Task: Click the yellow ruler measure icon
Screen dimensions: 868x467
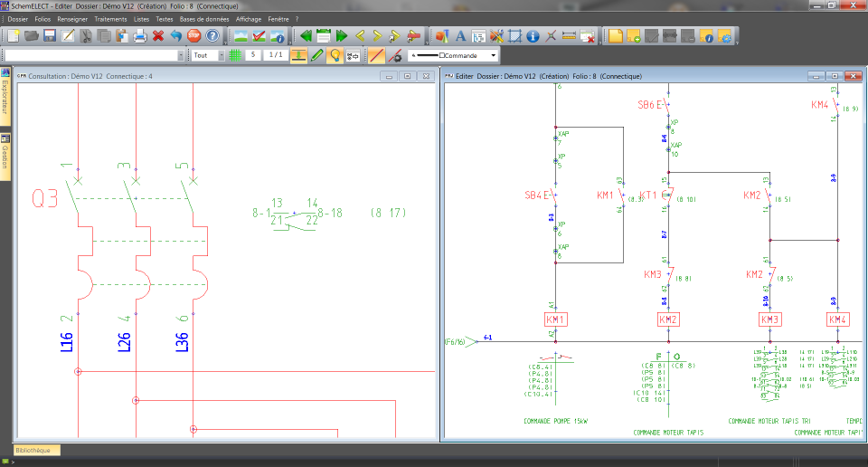Action: point(569,36)
